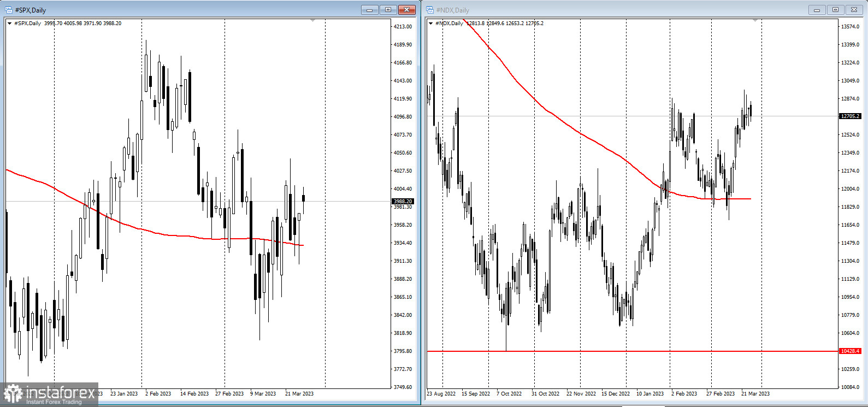Click the 10954.0 price level

[x=851, y=297]
